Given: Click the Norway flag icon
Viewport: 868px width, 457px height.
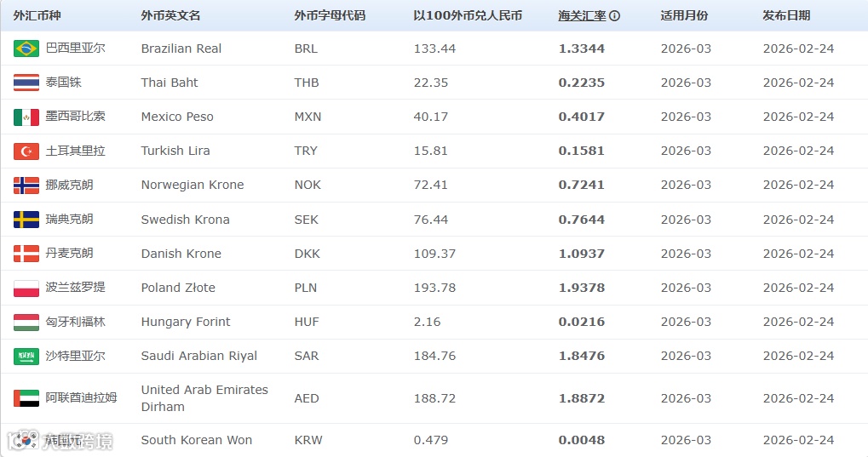Looking at the screenshot, I should tap(26, 186).
